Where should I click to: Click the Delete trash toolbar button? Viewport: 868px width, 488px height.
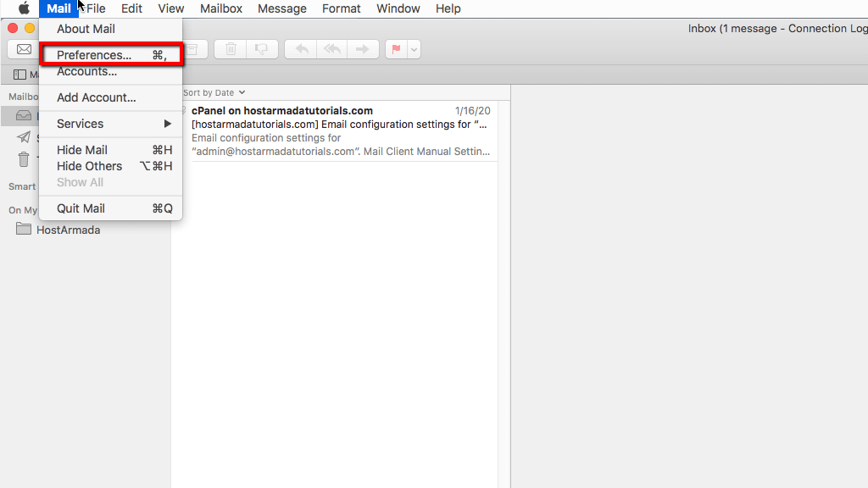tap(231, 49)
